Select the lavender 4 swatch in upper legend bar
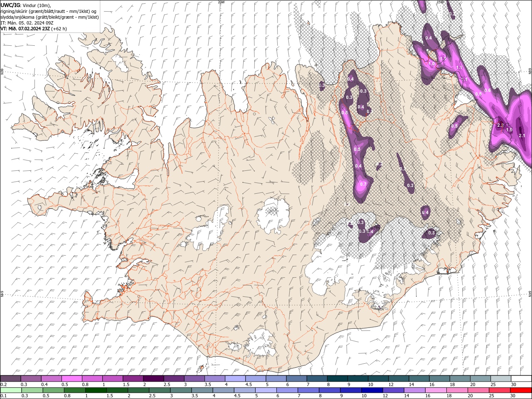Screen dimensions: 532x399 pos(235,379)
